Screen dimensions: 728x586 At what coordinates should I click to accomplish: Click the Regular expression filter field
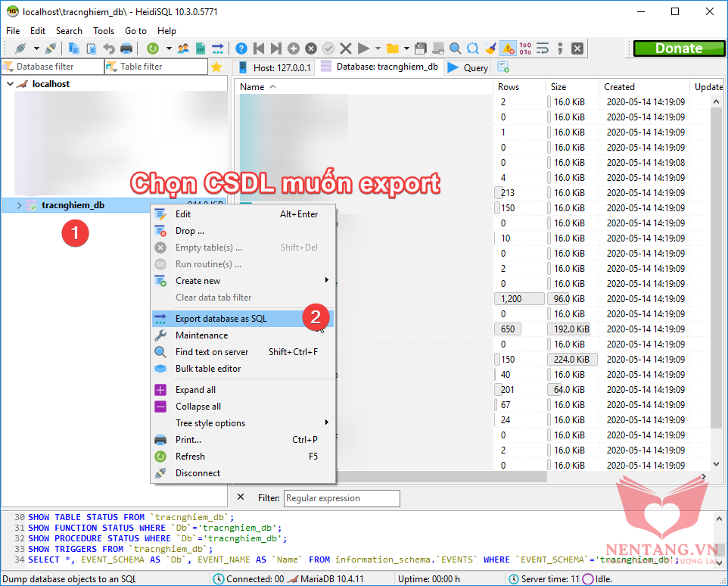(x=341, y=498)
